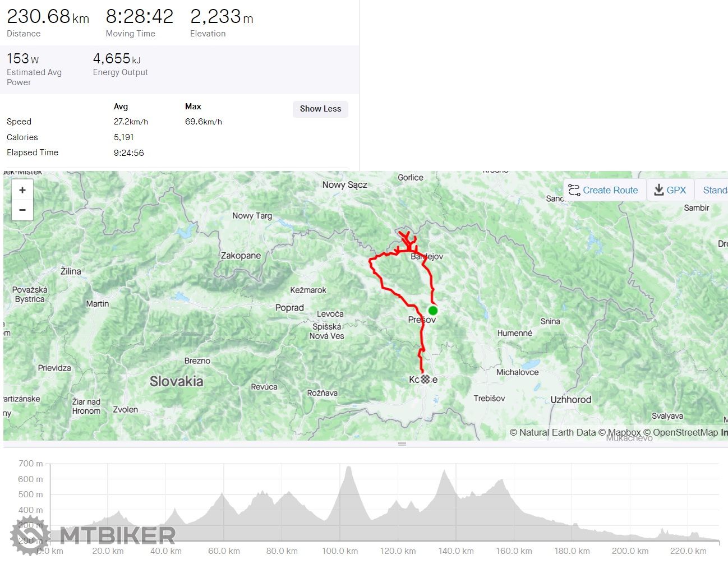The height and width of the screenshot is (564, 728).
Task: Zoom out the map with minus button
Action: tap(22, 210)
